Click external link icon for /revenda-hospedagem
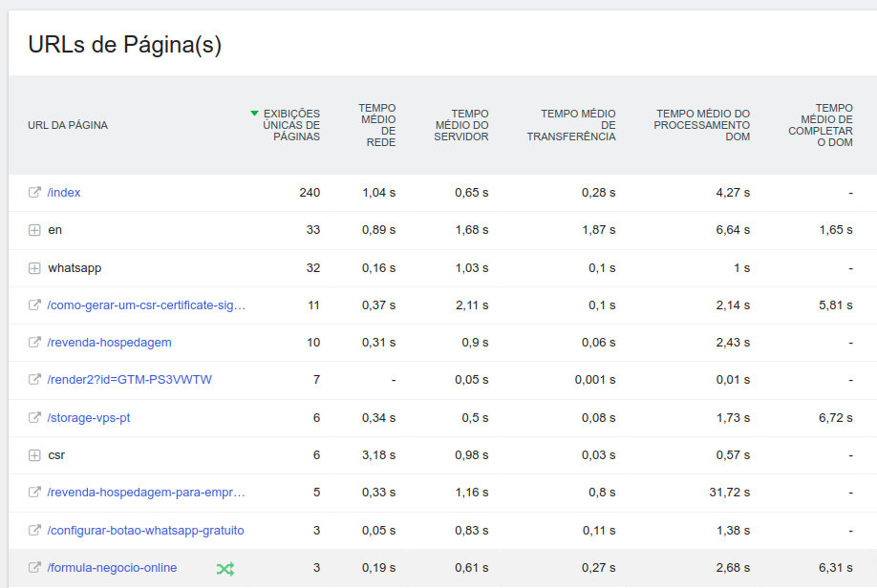 pos(34,342)
